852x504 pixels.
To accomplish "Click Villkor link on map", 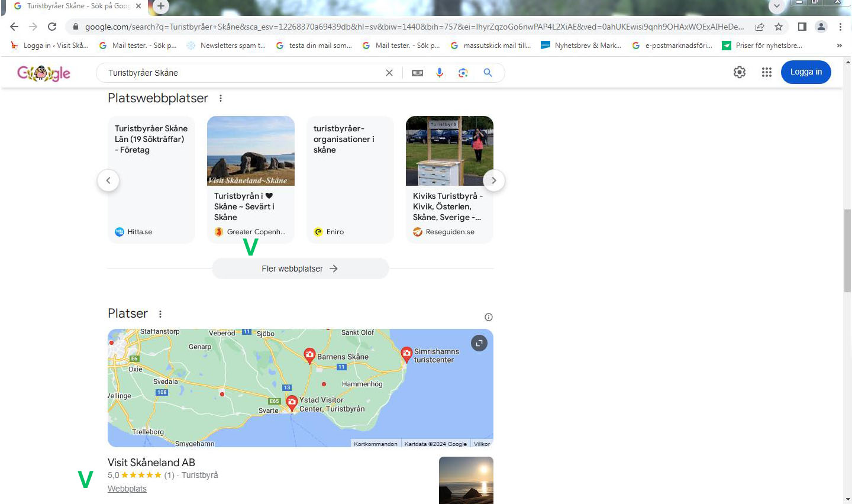I will coord(482,444).
